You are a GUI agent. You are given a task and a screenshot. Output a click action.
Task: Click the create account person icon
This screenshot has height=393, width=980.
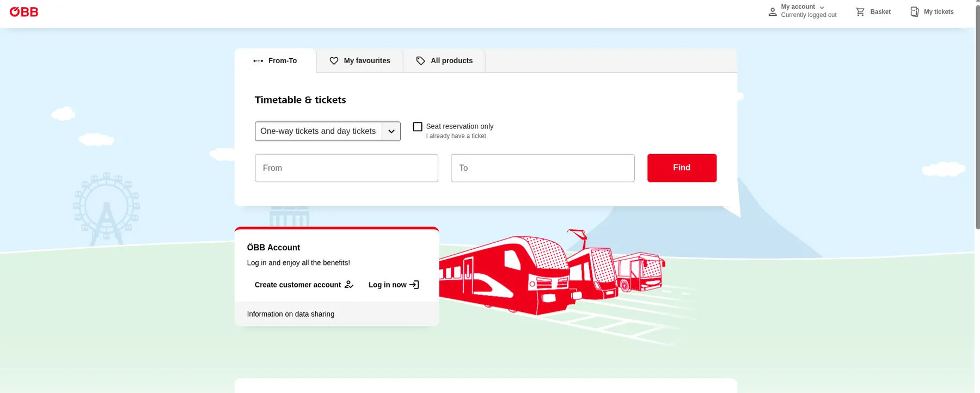click(349, 285)
